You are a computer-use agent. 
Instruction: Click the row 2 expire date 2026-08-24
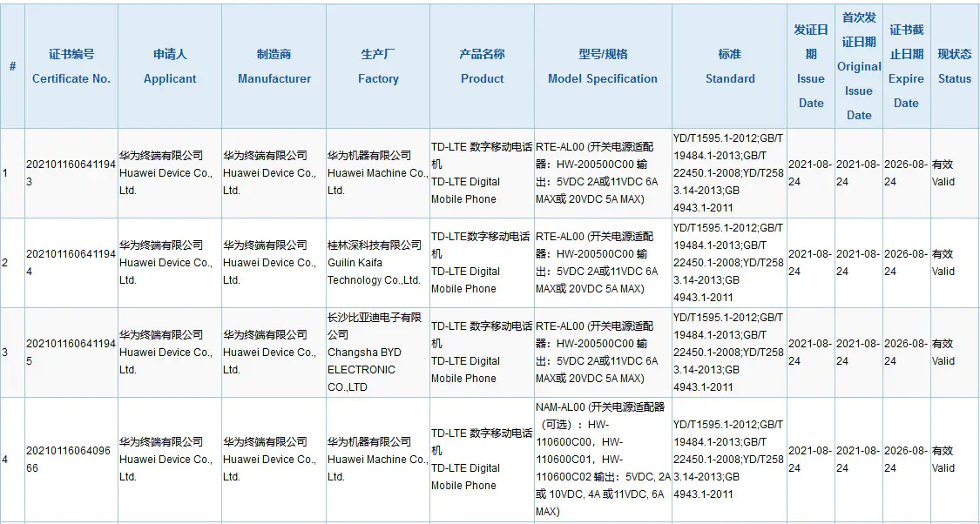point(906,263)
